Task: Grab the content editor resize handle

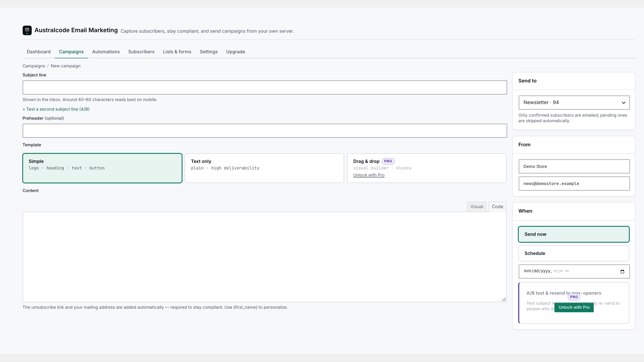Action: click(504, 299)
